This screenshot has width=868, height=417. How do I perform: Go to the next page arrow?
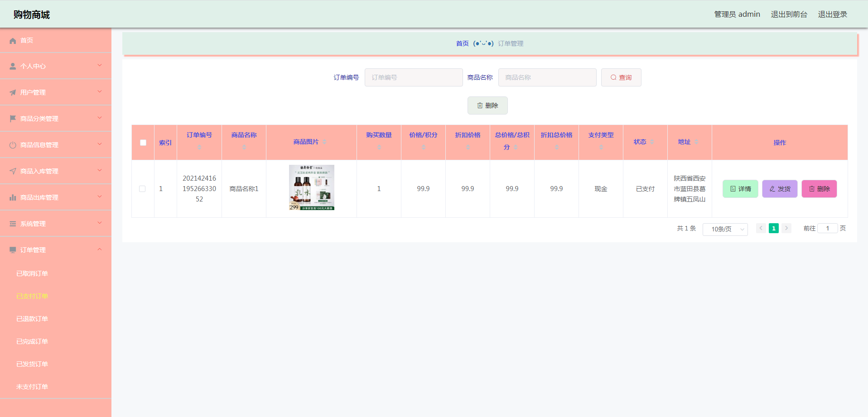point(786,228)
